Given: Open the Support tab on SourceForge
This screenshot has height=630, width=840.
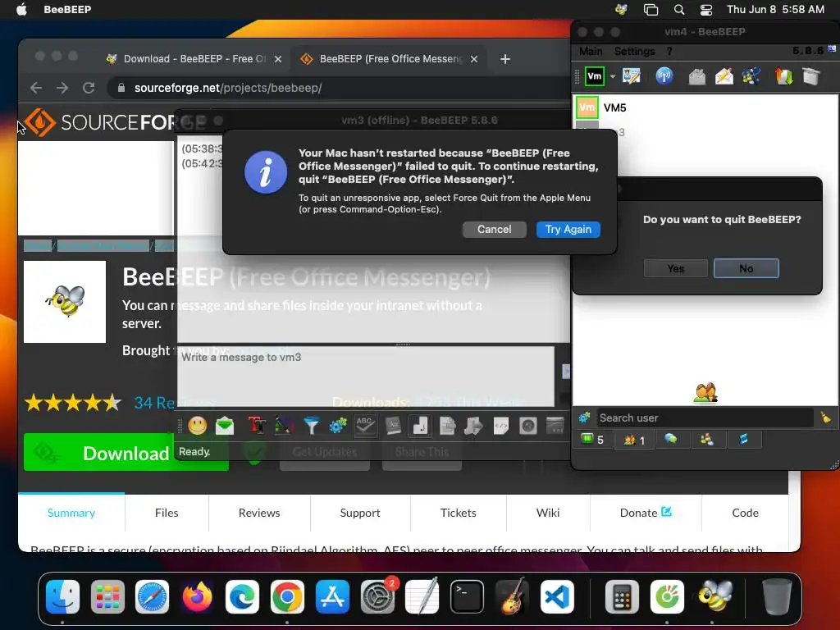Looking at the screenshot, I should point(360,513).
